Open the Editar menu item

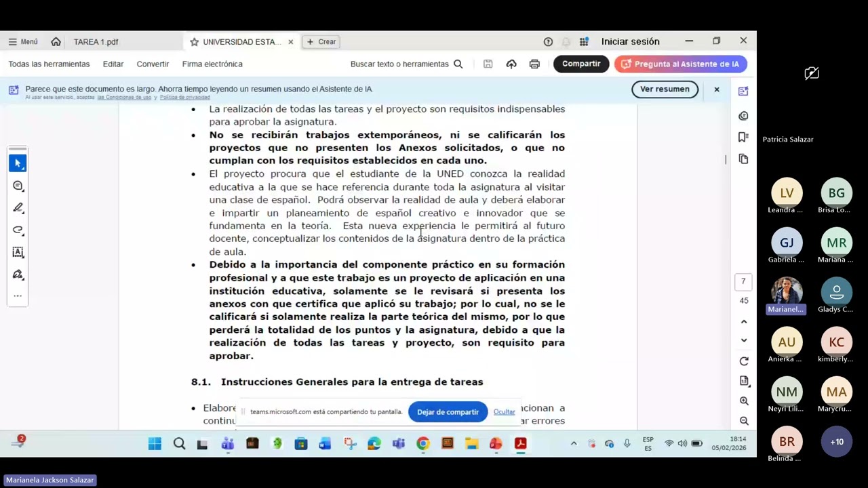point(113,64)
